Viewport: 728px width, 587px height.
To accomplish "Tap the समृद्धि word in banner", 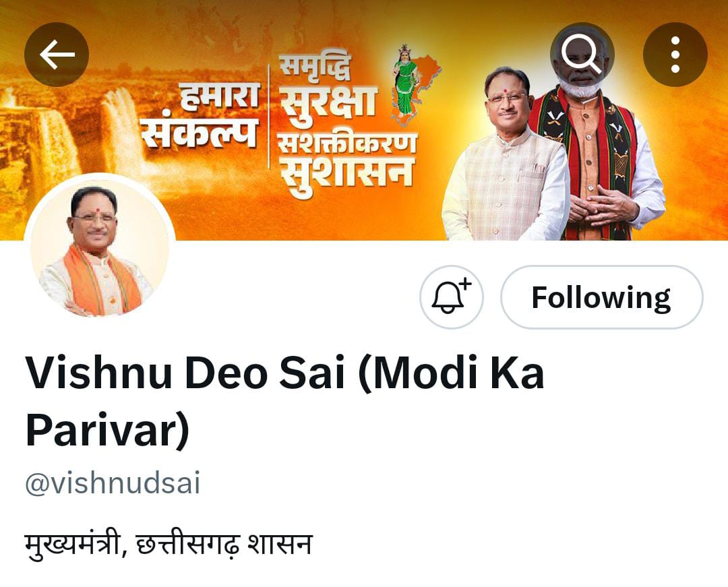I will (x=314, y=68).
